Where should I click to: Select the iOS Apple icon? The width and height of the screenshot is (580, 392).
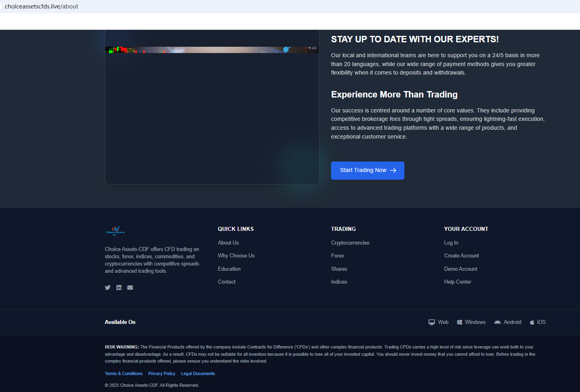(532, 322)
